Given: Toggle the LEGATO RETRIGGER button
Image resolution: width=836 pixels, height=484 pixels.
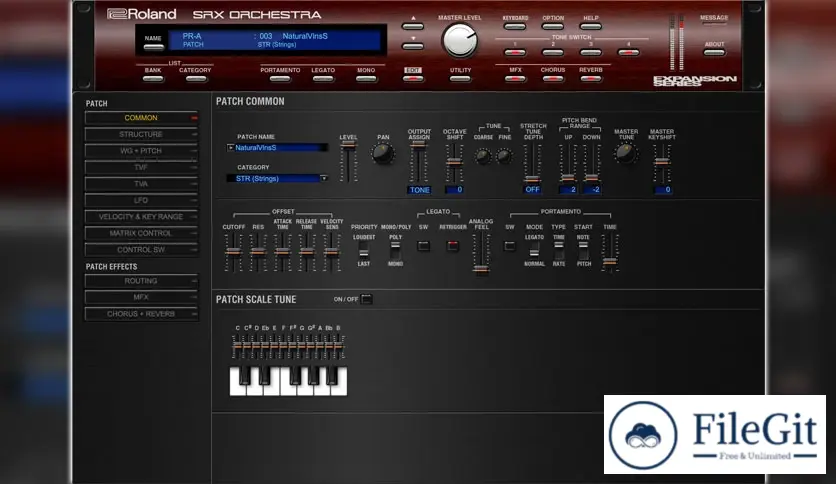Looking at the screenshot, I should click(453, 246).
